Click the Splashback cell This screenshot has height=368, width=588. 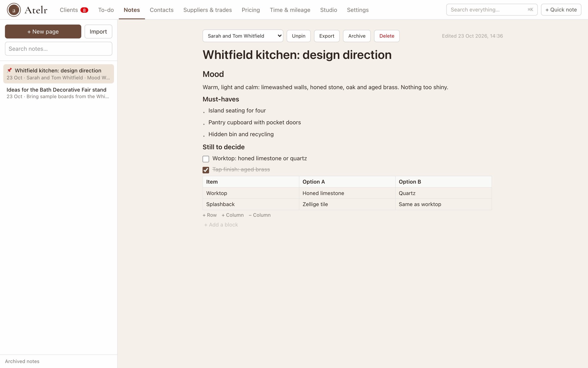pyautogui.click(x=251, y=204)
